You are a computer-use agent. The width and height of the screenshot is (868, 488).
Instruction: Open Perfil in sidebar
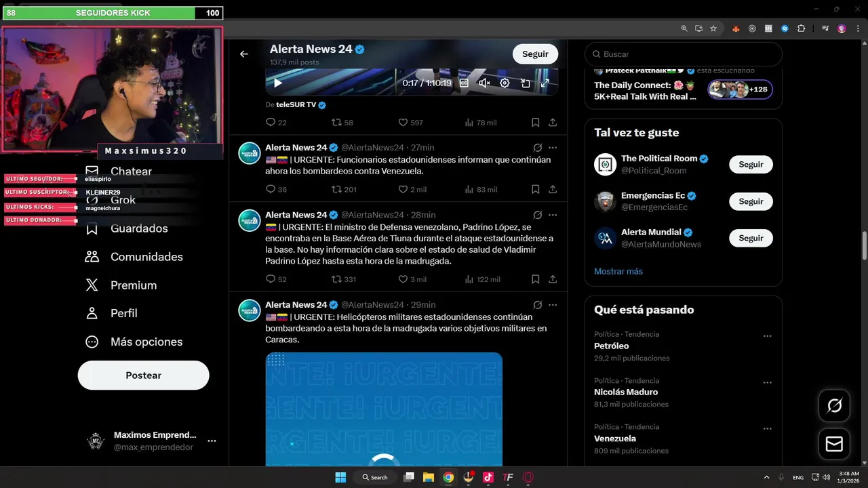(x=111, y=313)
